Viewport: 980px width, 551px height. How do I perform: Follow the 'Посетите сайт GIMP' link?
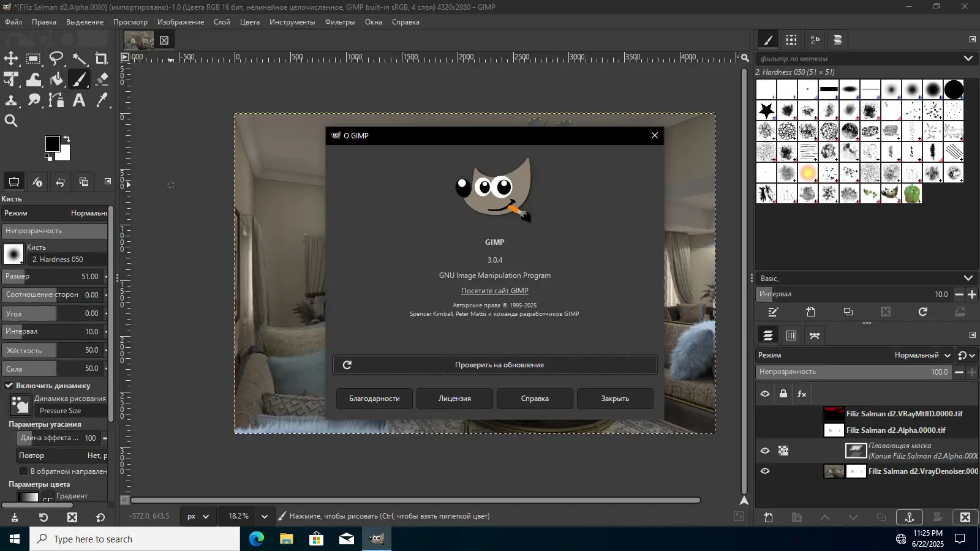[x=495, y=291]
